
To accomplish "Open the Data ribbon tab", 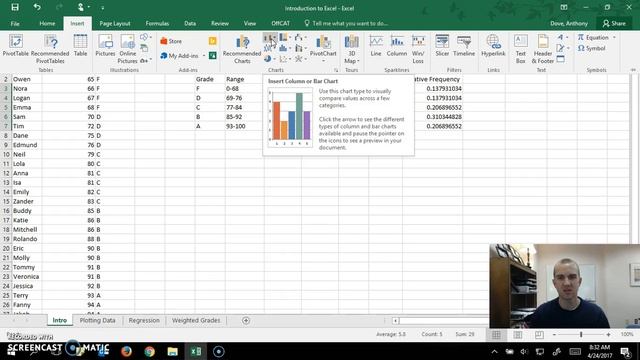I will pos(190,24).
